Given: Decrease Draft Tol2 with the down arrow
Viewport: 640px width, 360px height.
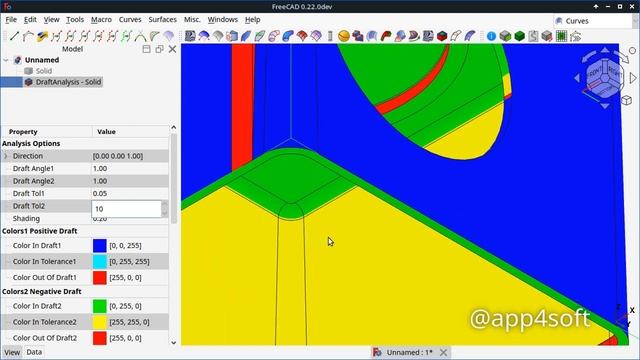Looking at the screenshot, I should [164, 212].
